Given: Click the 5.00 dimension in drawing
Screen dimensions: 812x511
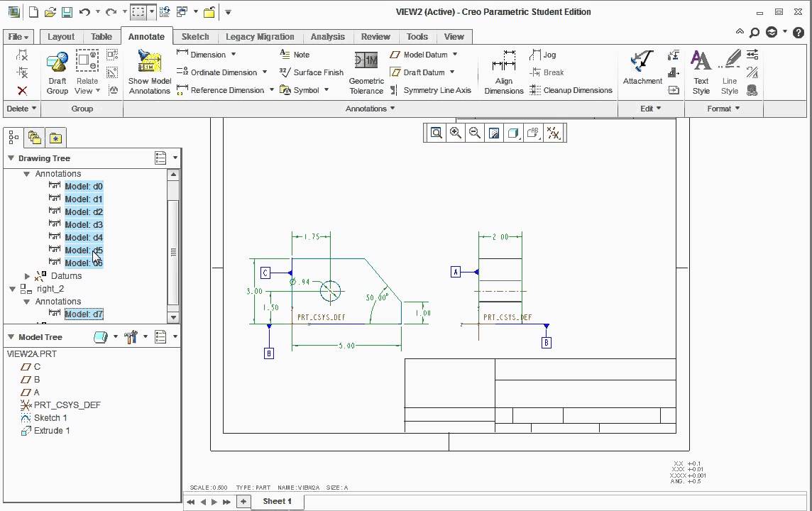Looking at the screenshot, I should (346, 346).
